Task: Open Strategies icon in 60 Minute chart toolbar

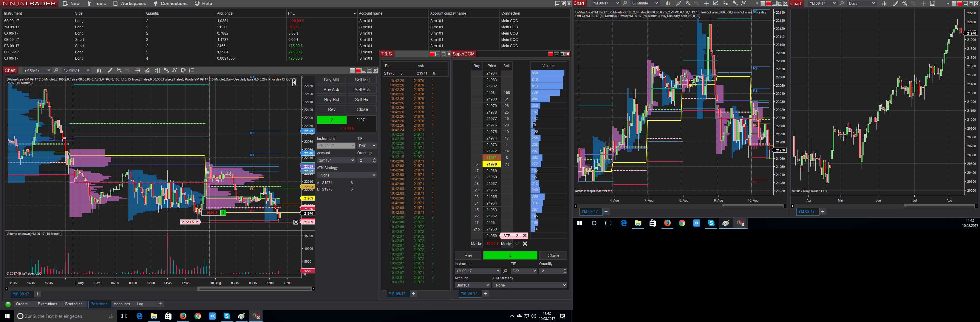Action: coord(743,3)
